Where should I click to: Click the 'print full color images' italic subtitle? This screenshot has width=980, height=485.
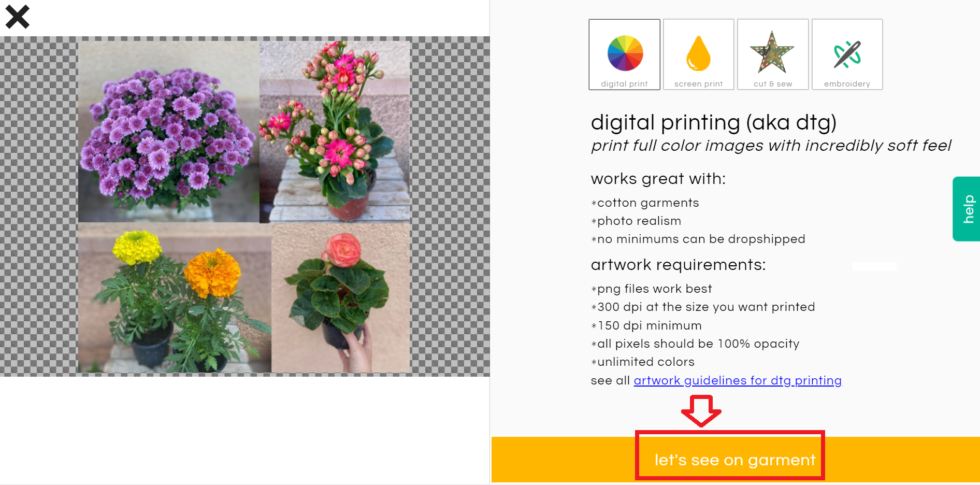(771, 146)
